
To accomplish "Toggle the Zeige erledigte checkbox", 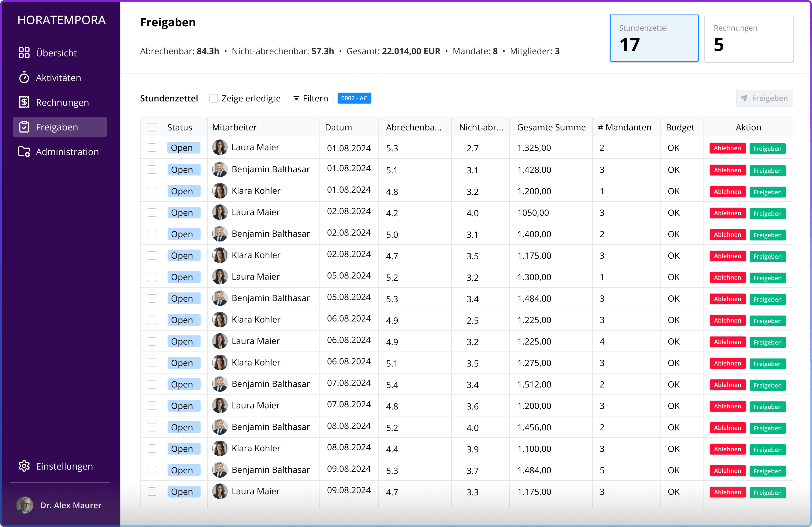I will [x=214, y=98].
